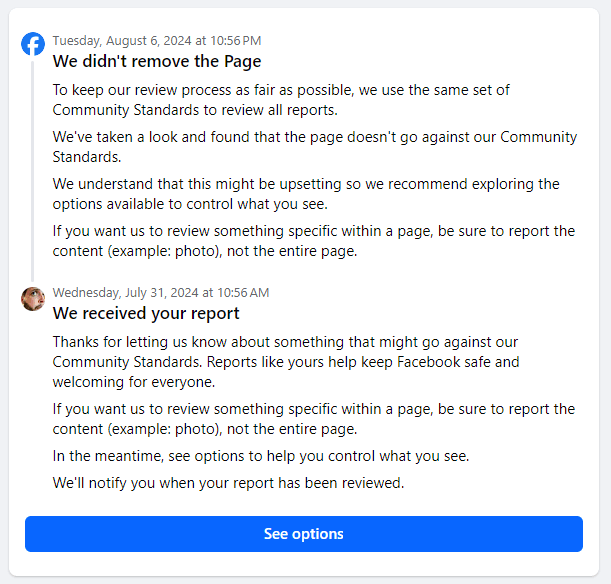Click the 10:56 AM time text
The height and width of the screenshot is (584, 611).
pyautogui.click(x=242, y=293)
